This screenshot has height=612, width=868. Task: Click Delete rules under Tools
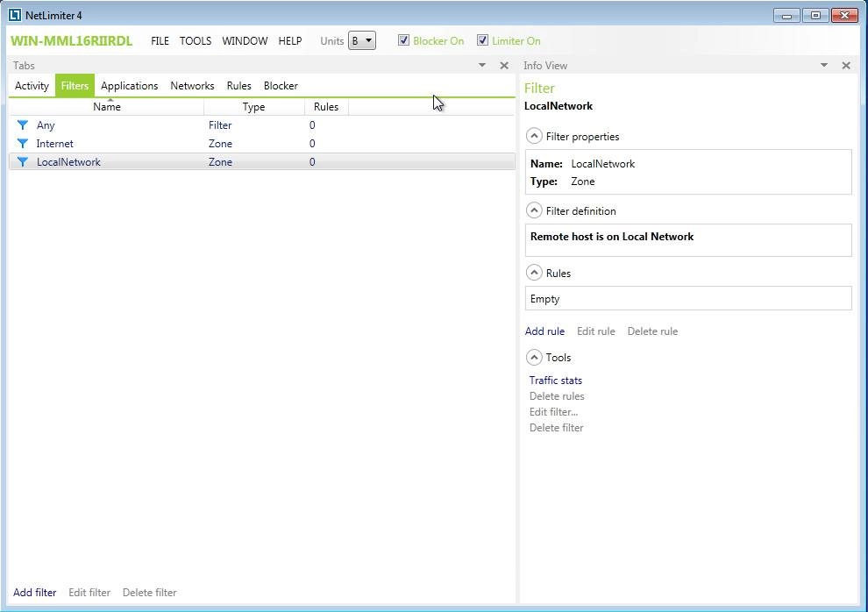click(x=557, y=395)
